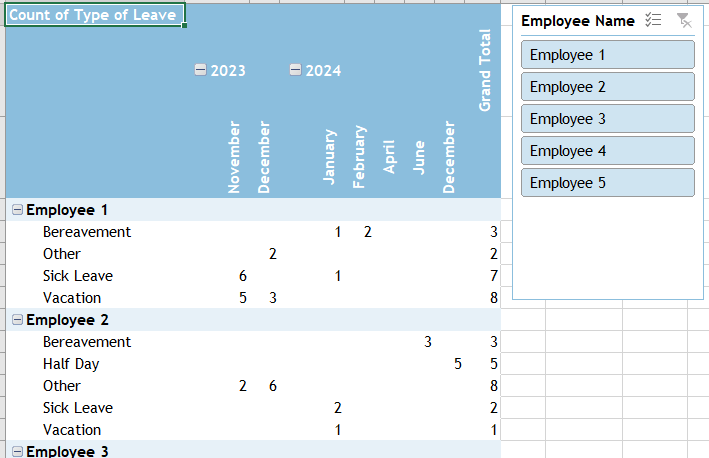This screenshot has height=458, width=709.
Task: Click the 2024 December column header
Action: (449, 157)
